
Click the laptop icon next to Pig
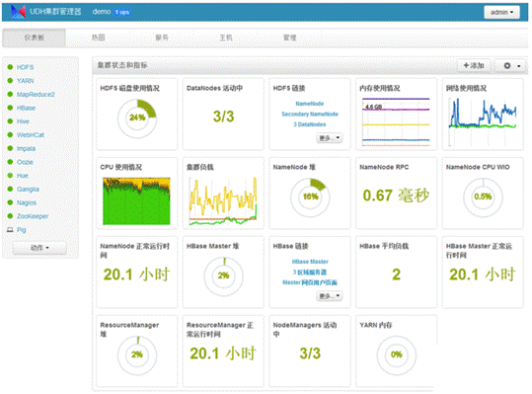(x=10, y=230)
